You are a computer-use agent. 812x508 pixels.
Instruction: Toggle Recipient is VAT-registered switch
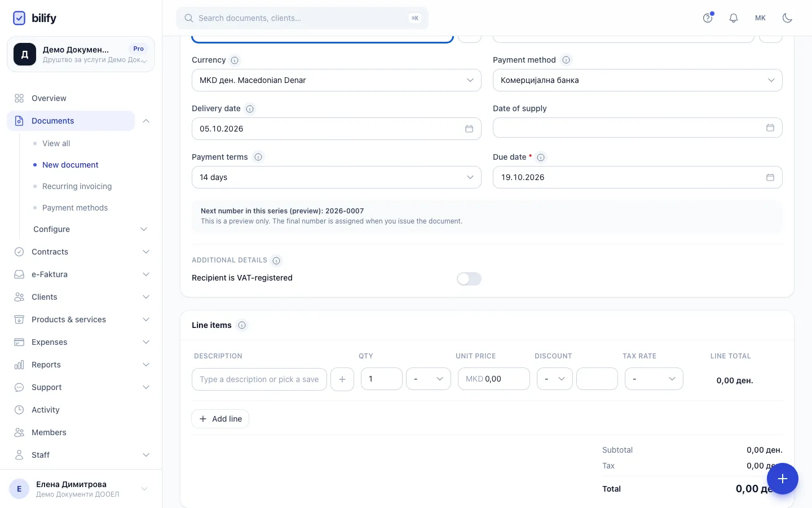click(x=469, y=279)
